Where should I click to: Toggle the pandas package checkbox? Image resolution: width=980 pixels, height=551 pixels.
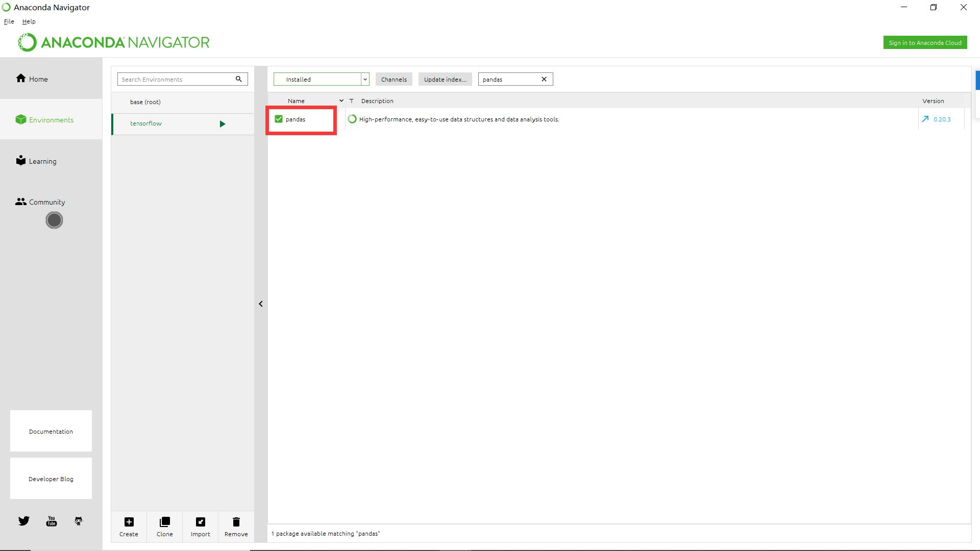pyautogui.click(x=279, y=119)
